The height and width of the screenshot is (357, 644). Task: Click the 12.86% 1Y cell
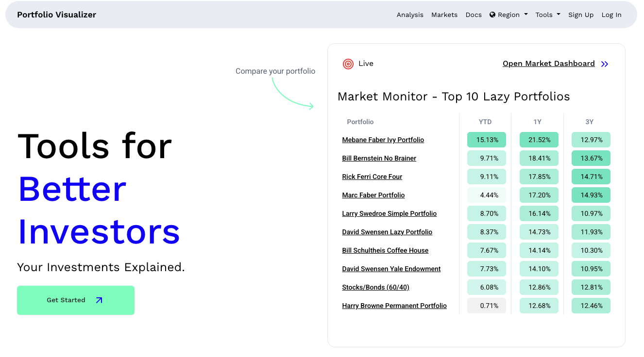click(x=539, y=287)
